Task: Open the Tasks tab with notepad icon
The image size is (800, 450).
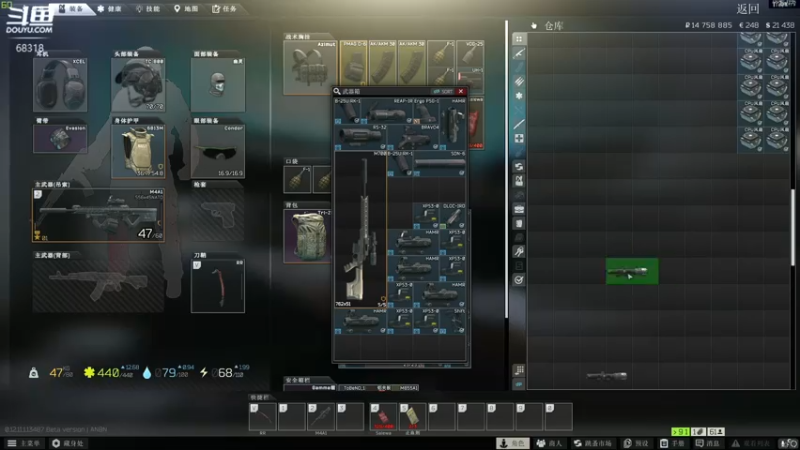Action: [x=224, y=9]
